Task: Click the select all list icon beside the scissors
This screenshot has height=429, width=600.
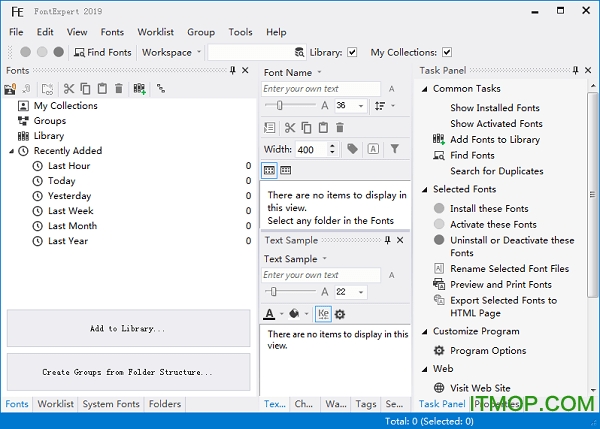Action: coord(269,127)
